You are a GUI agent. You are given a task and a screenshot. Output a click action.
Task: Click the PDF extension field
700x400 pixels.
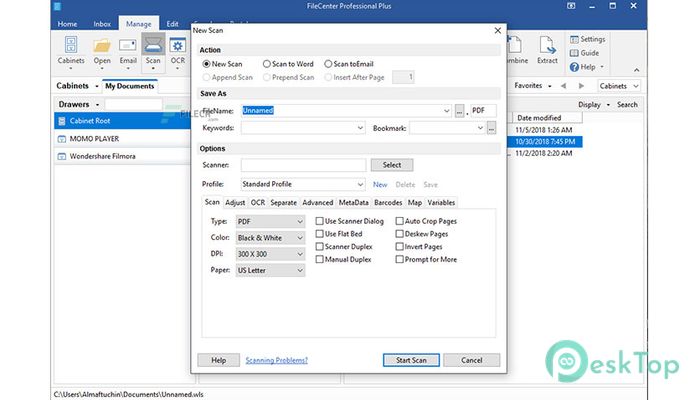[483, 111]
